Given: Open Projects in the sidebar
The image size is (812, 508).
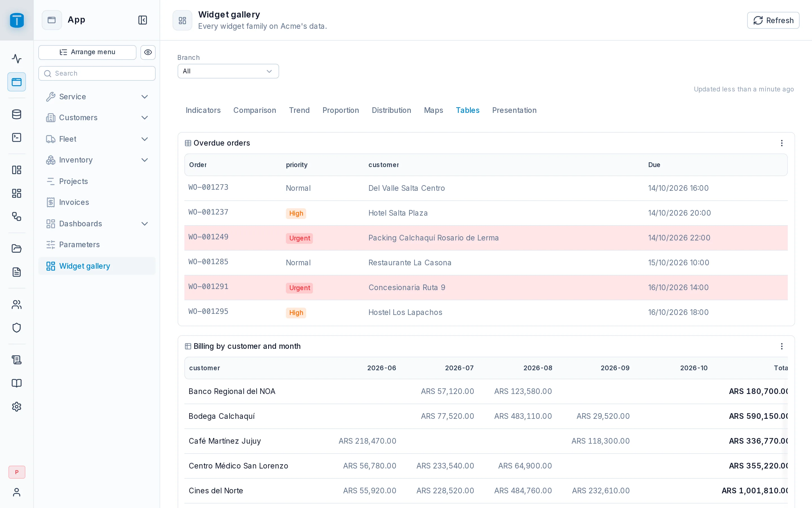Looking at the screenshot, I should [x=97, y=181].
